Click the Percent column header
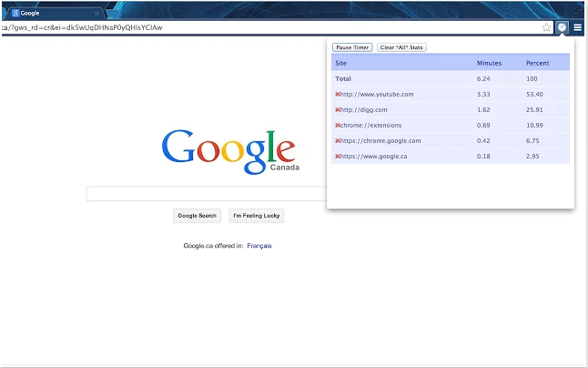The height and width of the screenshot is (368, 588). [x=537, y=63]
